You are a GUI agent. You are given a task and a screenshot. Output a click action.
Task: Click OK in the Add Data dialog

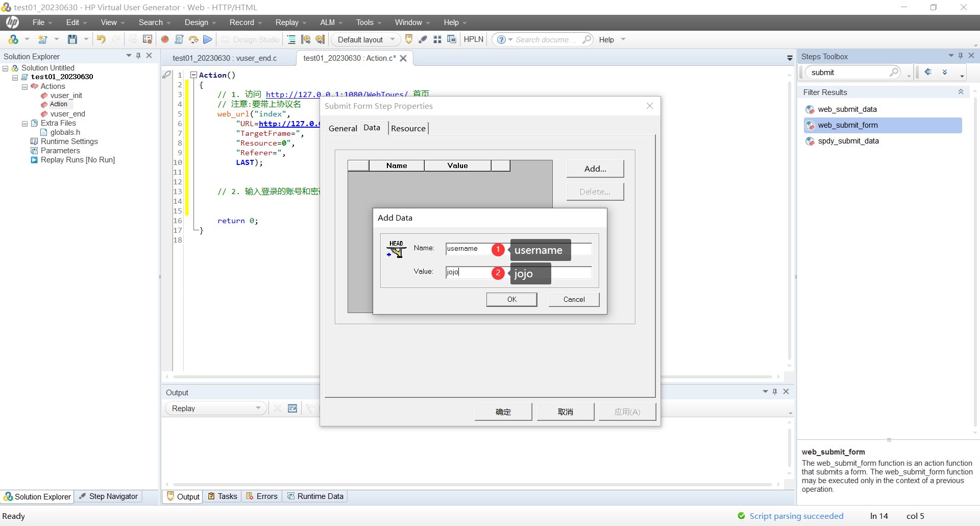tap(511, 299)
